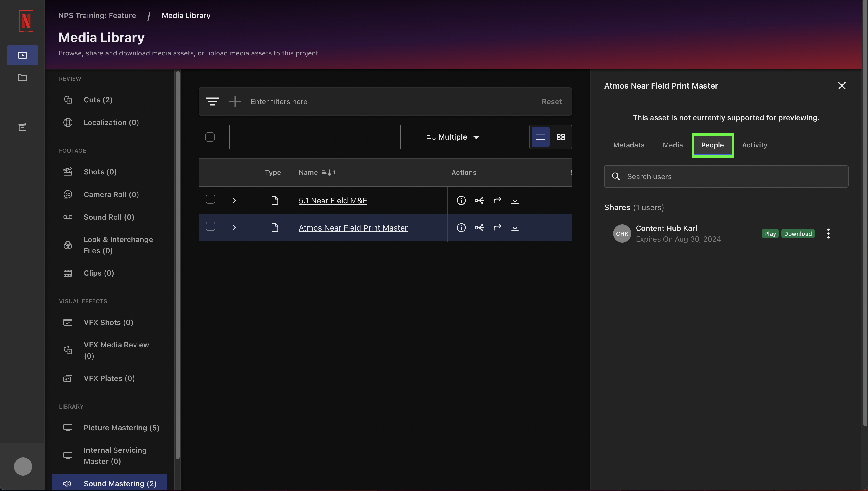This screenshot has width=868, height=491.
Task: Click Media Library breadcrumb
Action: [x=186, y=15]
